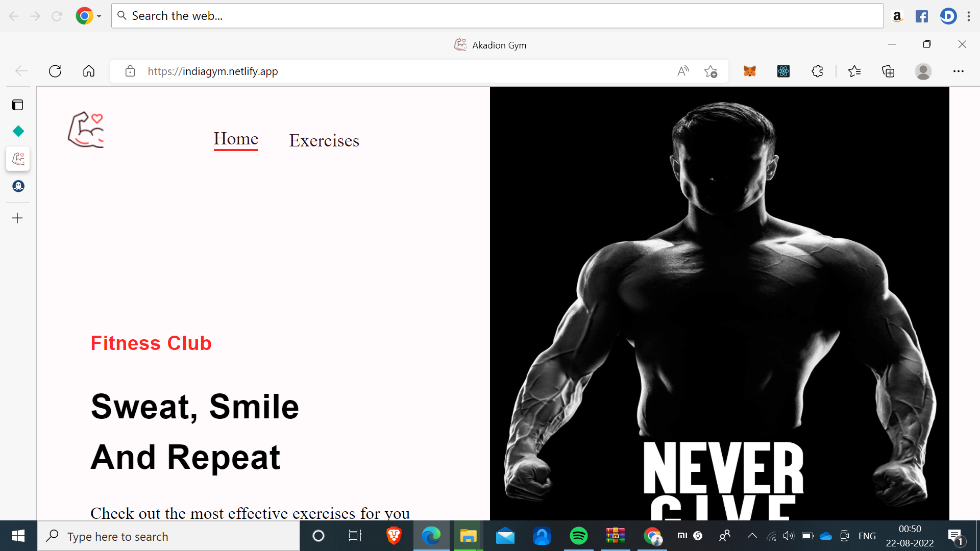This screenshot has width=980, height=551.
Task: Open Settings and more ellipsis menu
Action: 958,71
